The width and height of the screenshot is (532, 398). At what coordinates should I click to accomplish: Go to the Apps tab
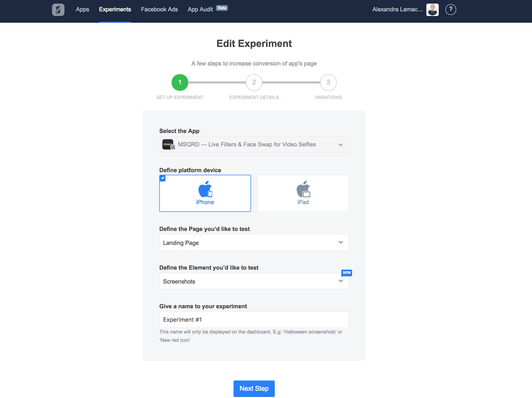point(82,9)
